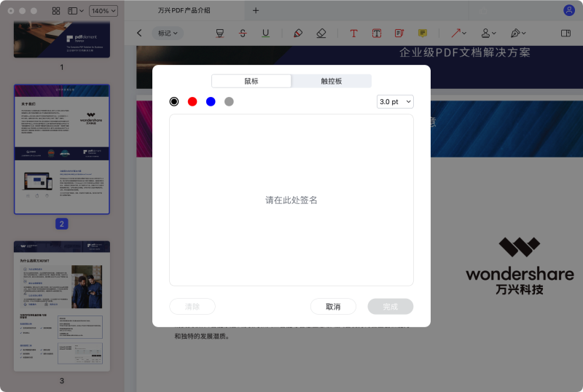This screenshot has width=583, height=392.
Task: Pick the gray color swatch
Action: coord(229,102)
